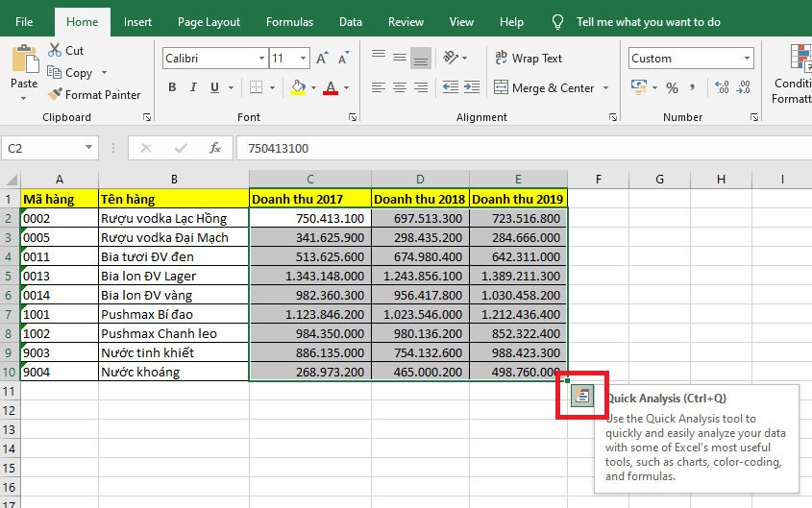Click the Copy button
Image resolution: width=812 pixels, height=508 pixels.
click(x=71, y=72)
